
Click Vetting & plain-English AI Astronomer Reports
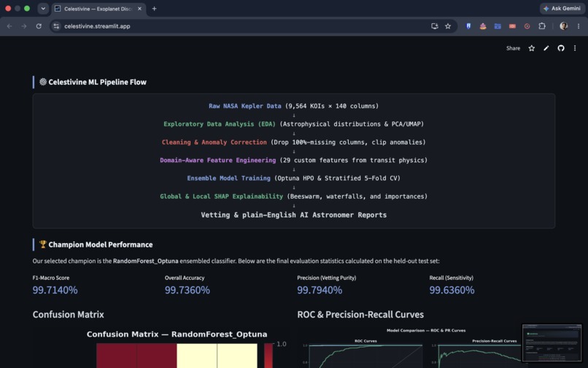coord(293,215)
